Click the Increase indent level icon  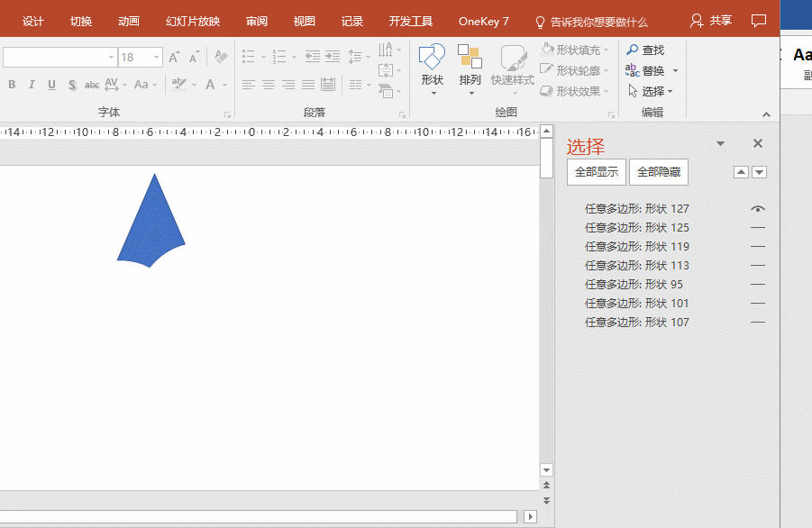pos(333,57)
